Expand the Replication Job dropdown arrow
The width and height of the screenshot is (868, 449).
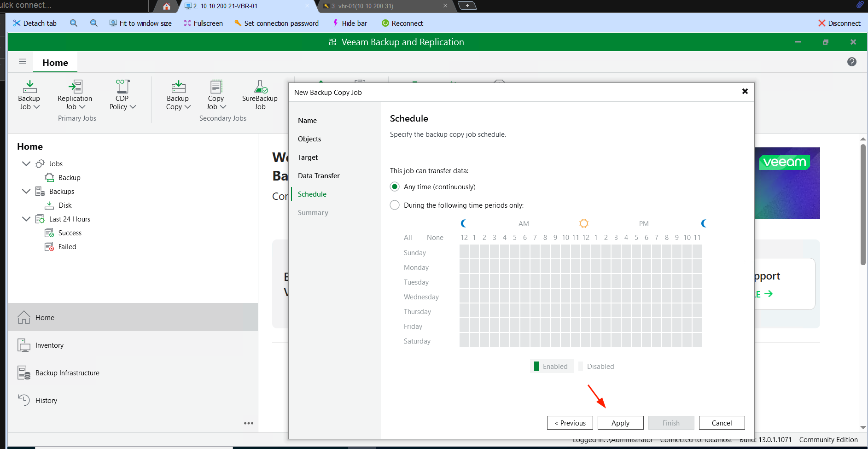point(82,107)
